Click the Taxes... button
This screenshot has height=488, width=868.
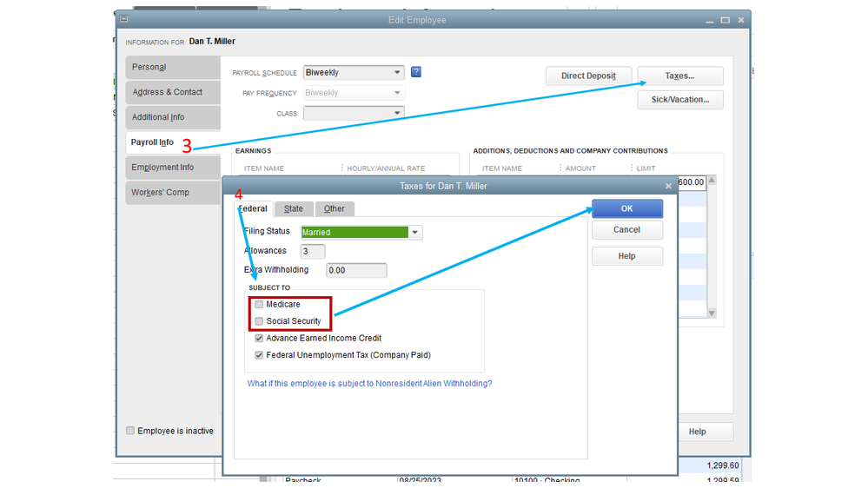[680, 76]
